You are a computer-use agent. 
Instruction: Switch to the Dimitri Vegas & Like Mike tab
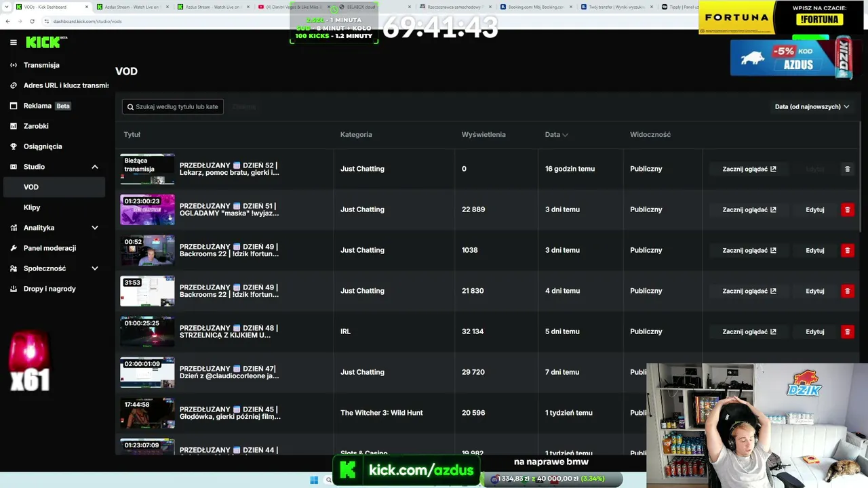click(294, 7)
